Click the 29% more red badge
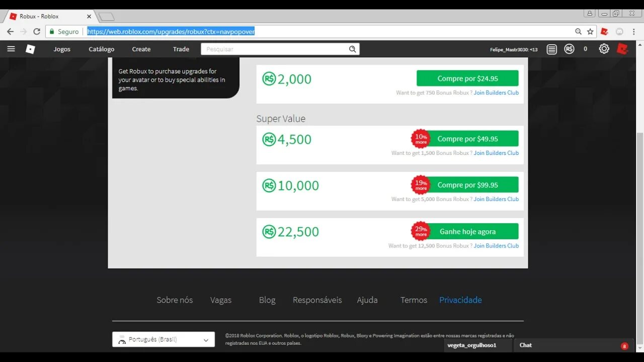Screen dimensions: 644x362 click(x=421, y=231)
